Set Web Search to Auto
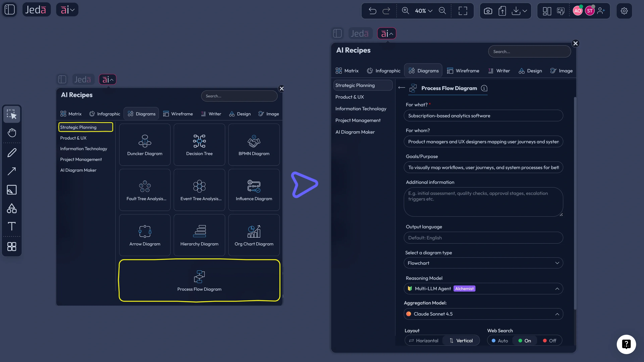Image resolution: width=644 pixels, height=362 pixels. click(x=499, y=340)
